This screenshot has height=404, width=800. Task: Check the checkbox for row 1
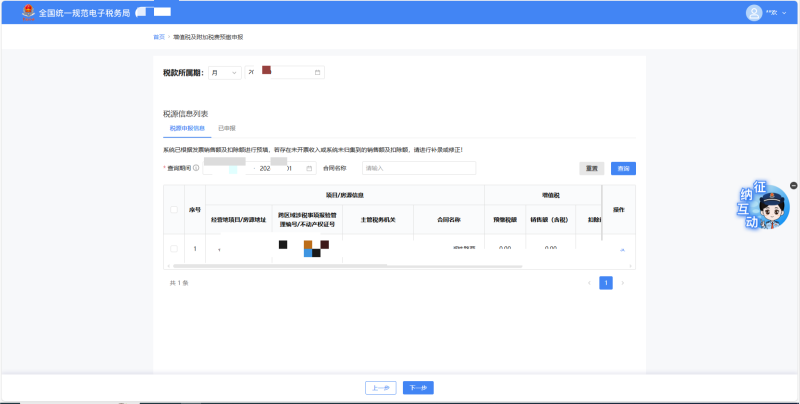(174, 248)
